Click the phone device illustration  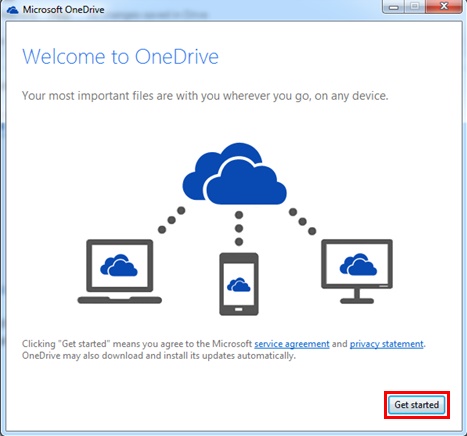(239, 284)
